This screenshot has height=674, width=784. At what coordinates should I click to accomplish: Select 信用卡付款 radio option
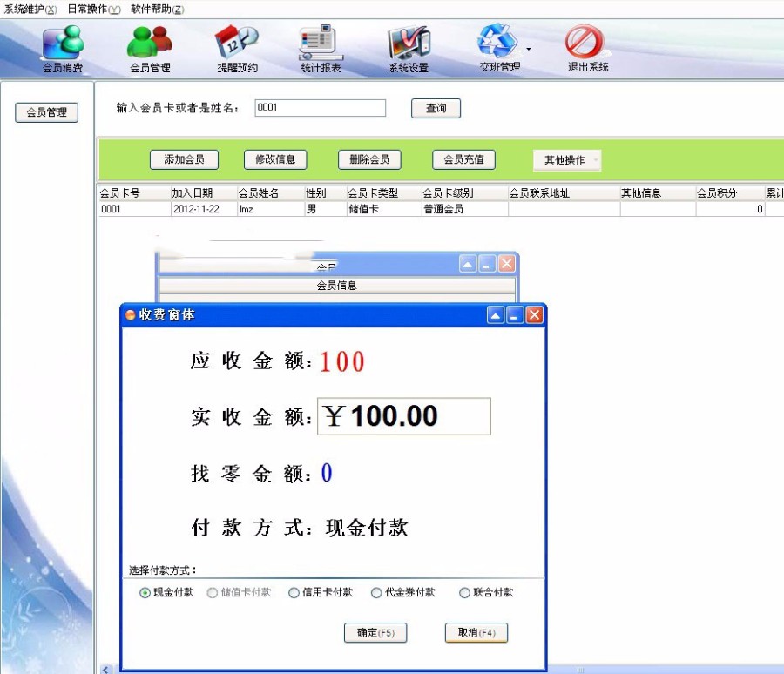tap(321, 592)
